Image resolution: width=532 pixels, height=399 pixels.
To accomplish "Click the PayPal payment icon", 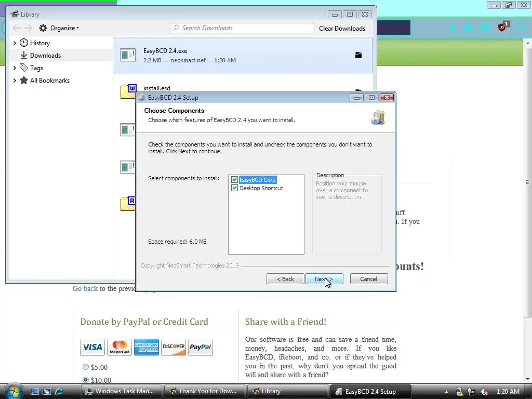I will pyautogui.click(x=200, y=347).
